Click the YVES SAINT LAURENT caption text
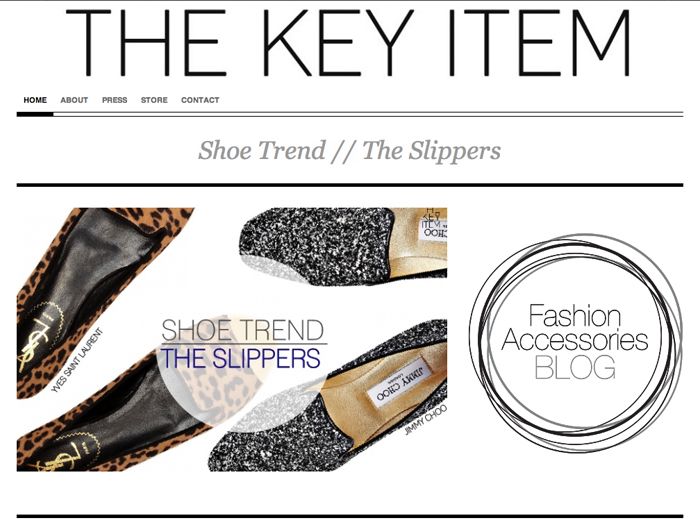The image size is (700, 525). [77, 361]
